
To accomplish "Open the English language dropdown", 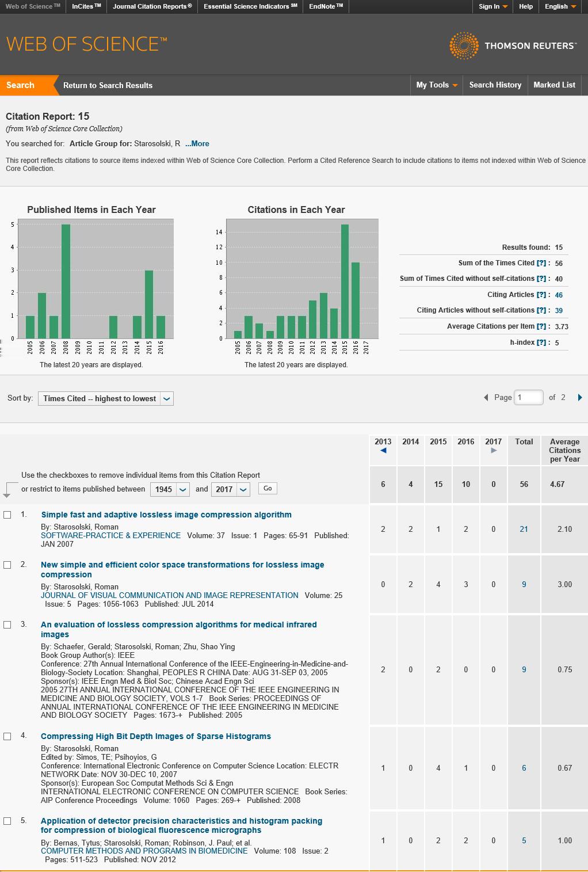I will coord(560,6).
